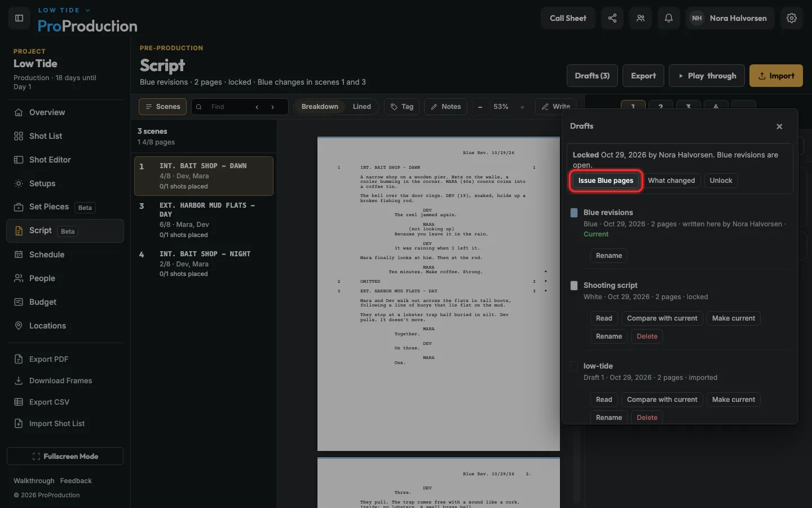Select scene 3 EXT. HARBOR MUD FLATS
This screenshot has width=812, height=508.
pyautogui.click(x=204, y=220)
